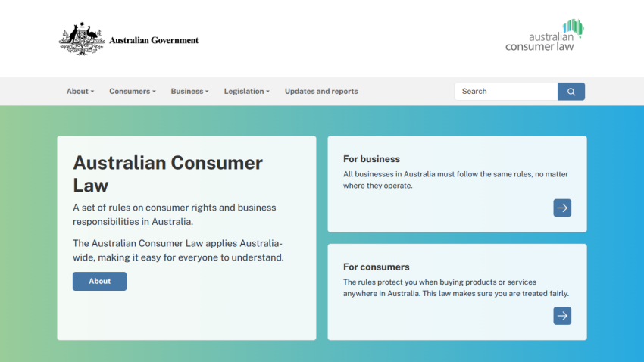Expand the Business navigation menu
The height and width of the screenshot is (362, 644).
point(189,91)
